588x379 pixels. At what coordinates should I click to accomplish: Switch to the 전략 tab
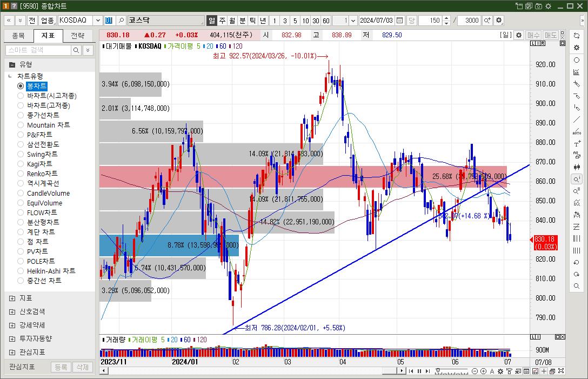click(x=78, y=36)
